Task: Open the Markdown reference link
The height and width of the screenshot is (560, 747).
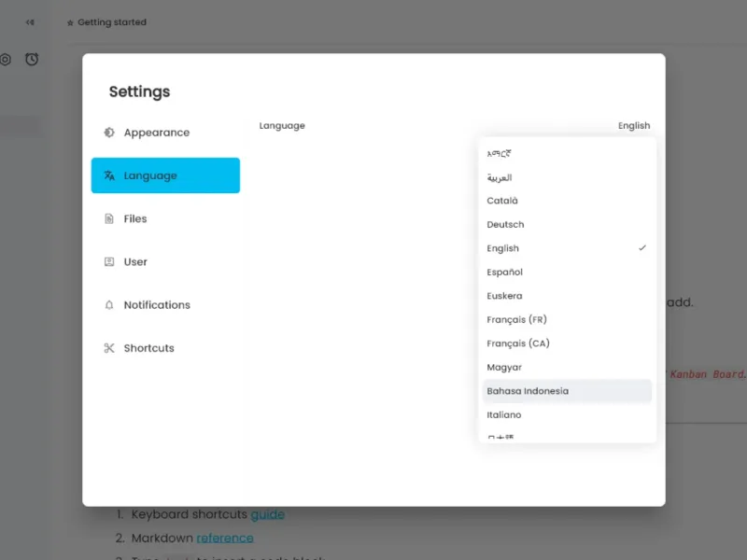Action: coord(225,539)
